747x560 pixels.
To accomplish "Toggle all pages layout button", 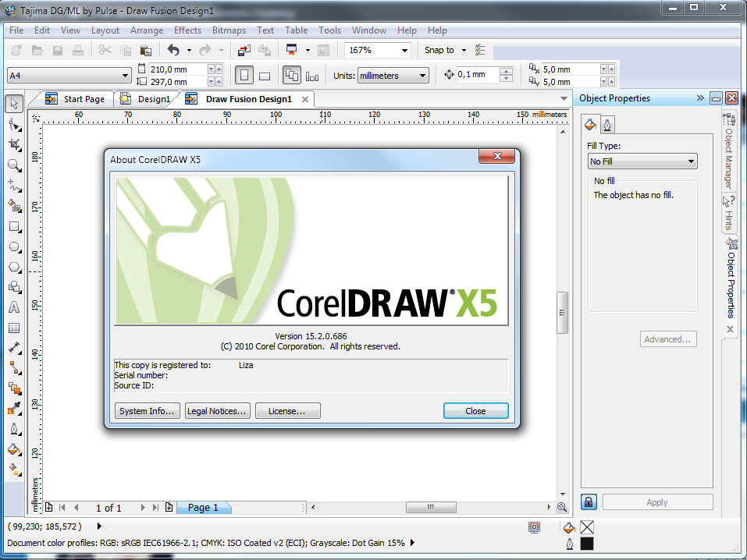I will (292, 75).
